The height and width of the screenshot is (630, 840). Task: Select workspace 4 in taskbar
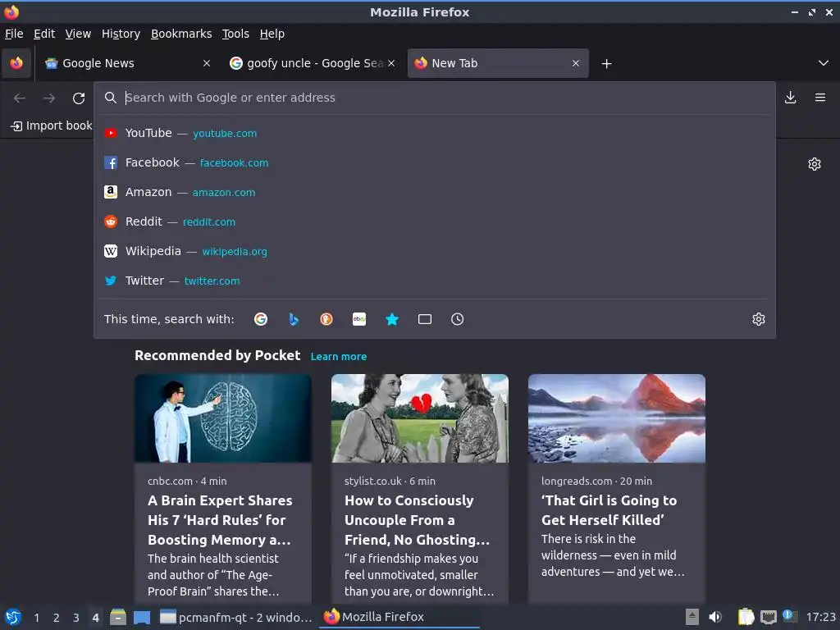tap(95, 618)
